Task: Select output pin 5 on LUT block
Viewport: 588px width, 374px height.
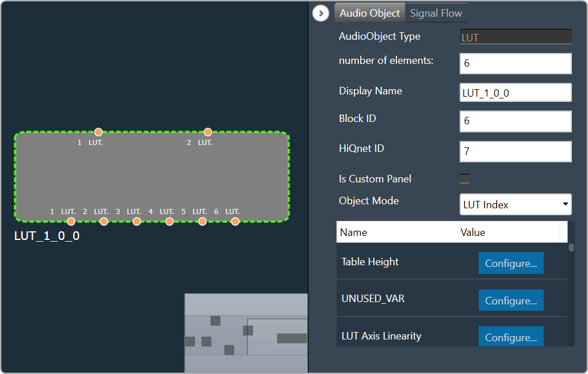Action: click(202, 222)
